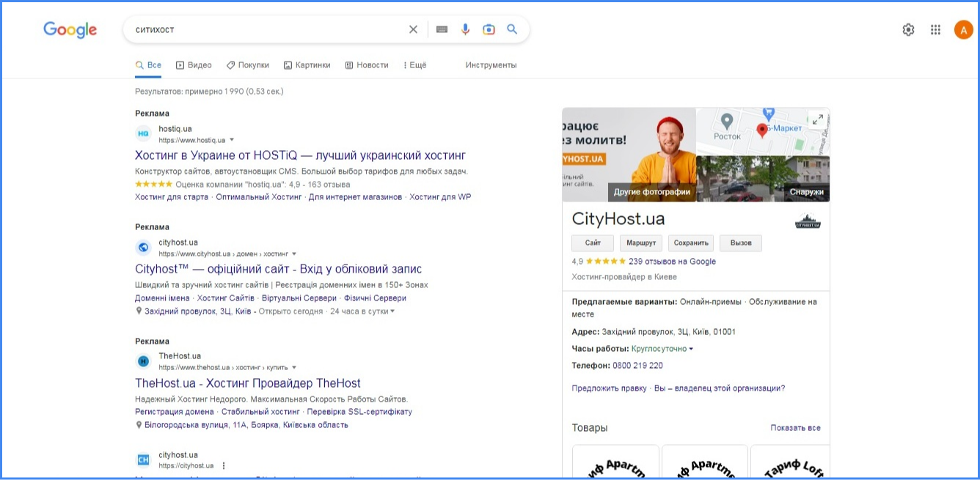Open the Снаружи street view photo
The image size is (980, 480).
tap(763, 178)
